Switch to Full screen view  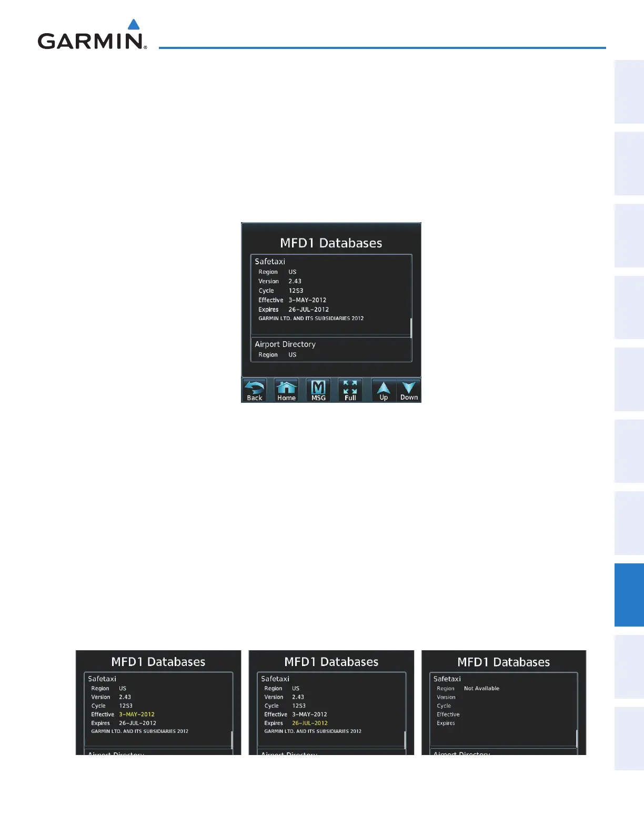(350, 390)
